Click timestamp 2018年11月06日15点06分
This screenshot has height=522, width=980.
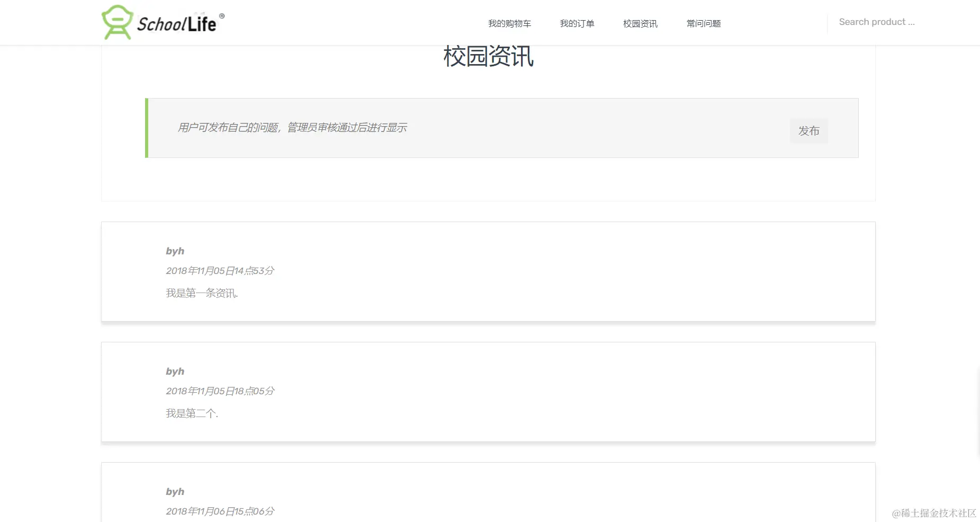220,511
